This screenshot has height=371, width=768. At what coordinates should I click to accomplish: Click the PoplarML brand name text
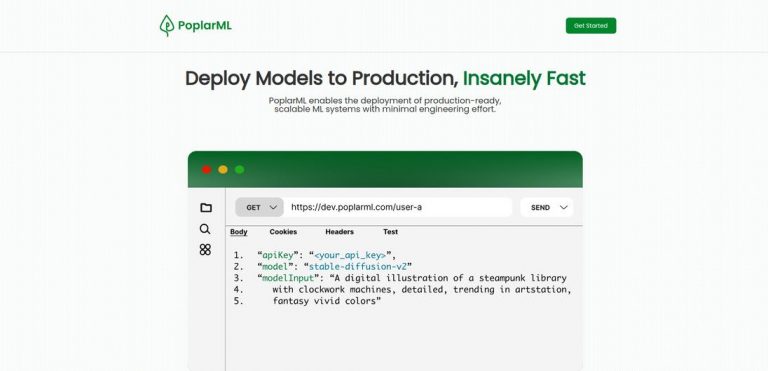[x=205, y=25]
